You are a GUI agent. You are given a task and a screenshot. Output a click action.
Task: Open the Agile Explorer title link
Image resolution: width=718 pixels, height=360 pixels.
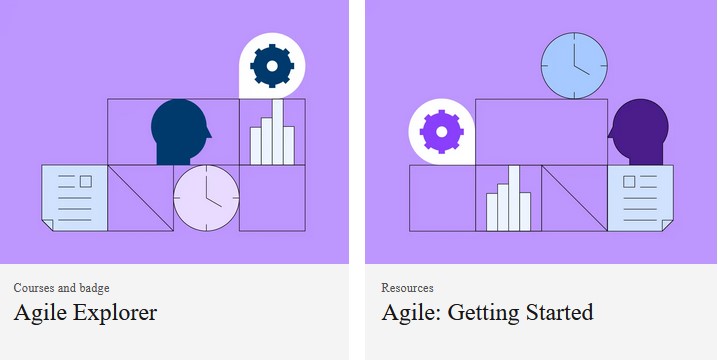[x=86, y=313]
